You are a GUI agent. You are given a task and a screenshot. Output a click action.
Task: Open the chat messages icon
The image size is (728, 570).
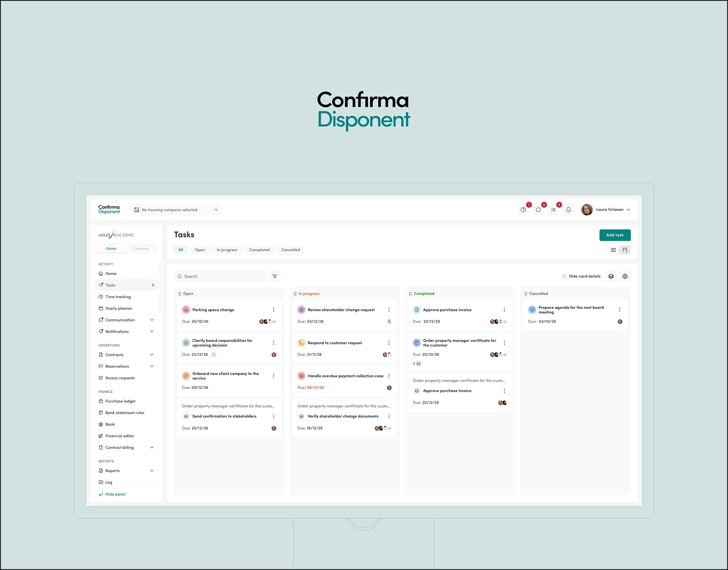click(538, 210)
